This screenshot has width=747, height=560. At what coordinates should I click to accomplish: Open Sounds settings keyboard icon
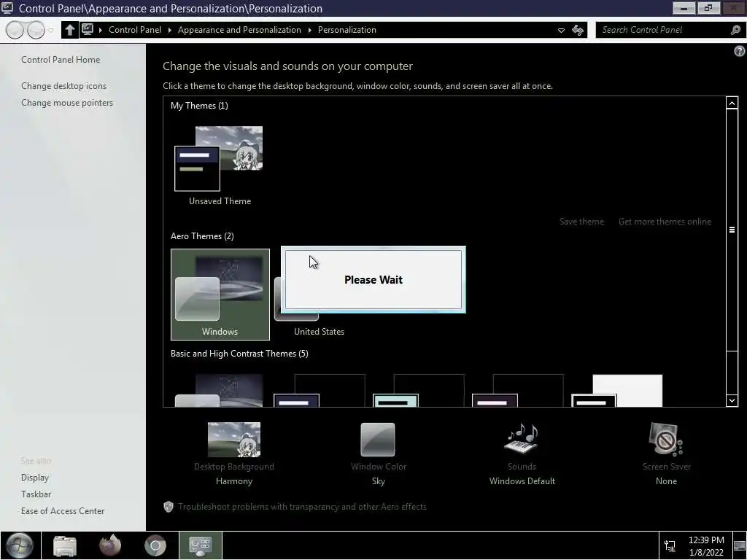(521, 438)
